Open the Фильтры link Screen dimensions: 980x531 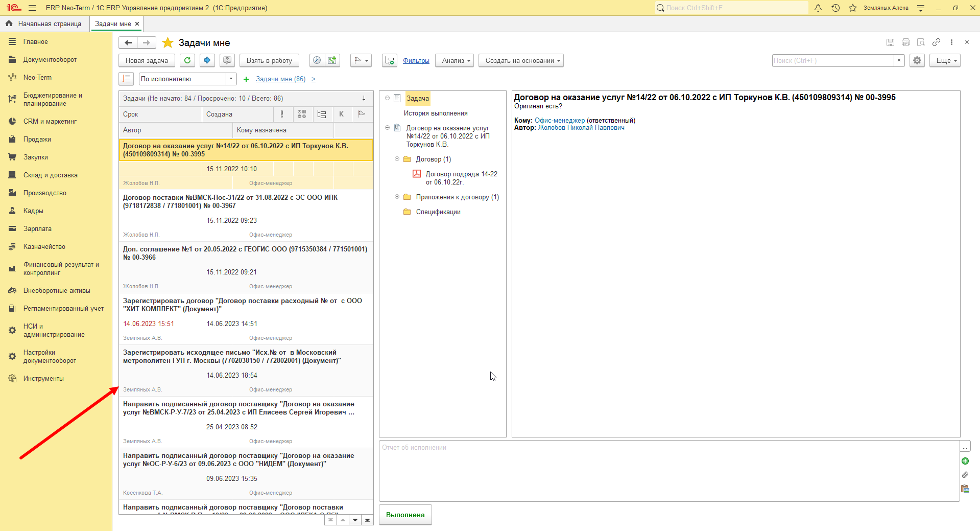(416, 60)
